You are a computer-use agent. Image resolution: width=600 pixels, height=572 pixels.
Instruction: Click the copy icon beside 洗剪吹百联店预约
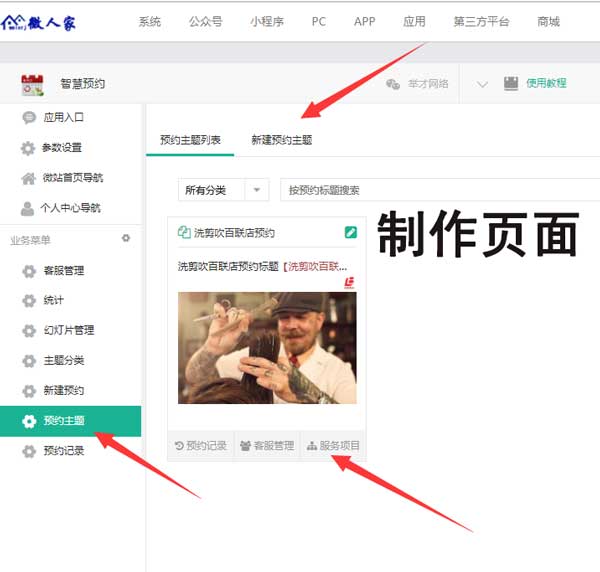click(x=184, y=232)
